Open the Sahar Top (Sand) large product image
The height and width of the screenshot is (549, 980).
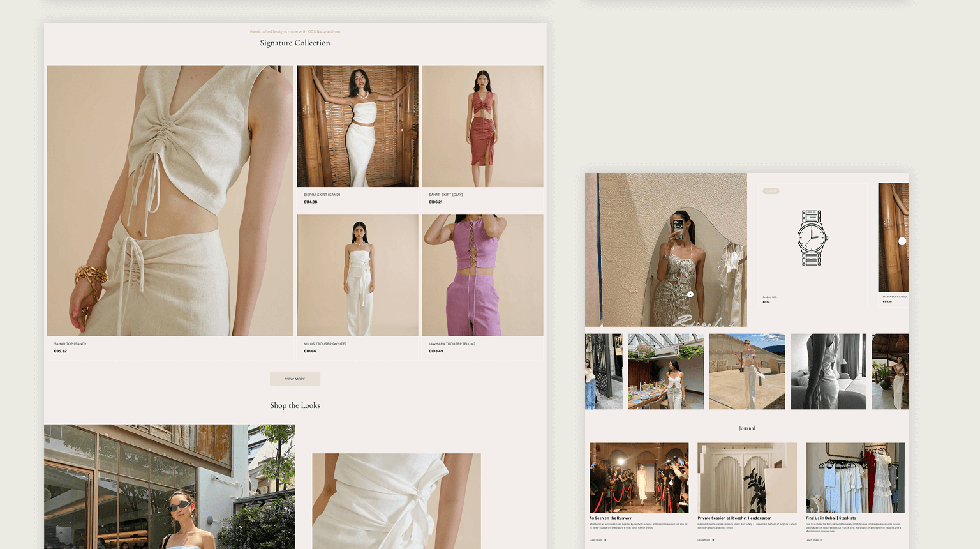click(170, 200)
